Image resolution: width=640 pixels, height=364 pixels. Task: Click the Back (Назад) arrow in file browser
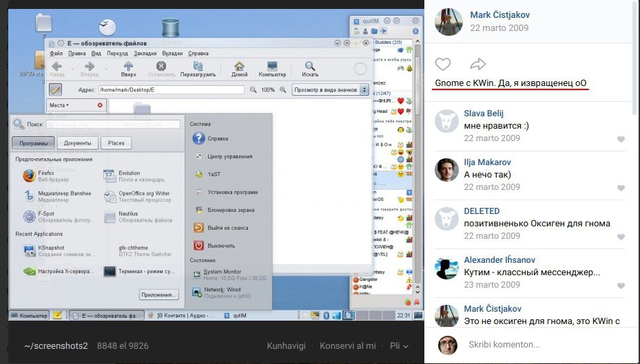pyautogui.click(x=56, y=69)
